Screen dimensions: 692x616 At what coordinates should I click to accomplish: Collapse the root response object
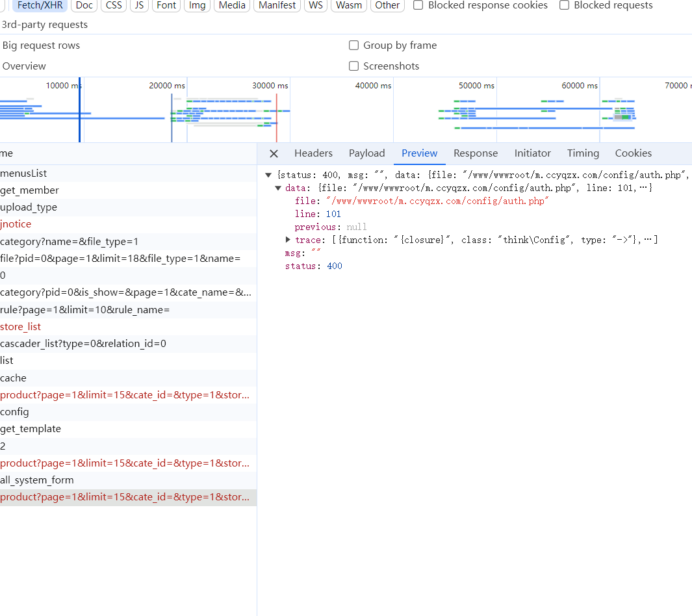(x=268, y=175)
